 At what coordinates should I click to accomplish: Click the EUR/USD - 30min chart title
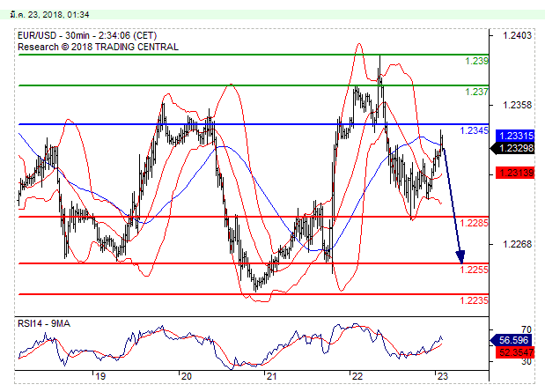tap(87, 35)
